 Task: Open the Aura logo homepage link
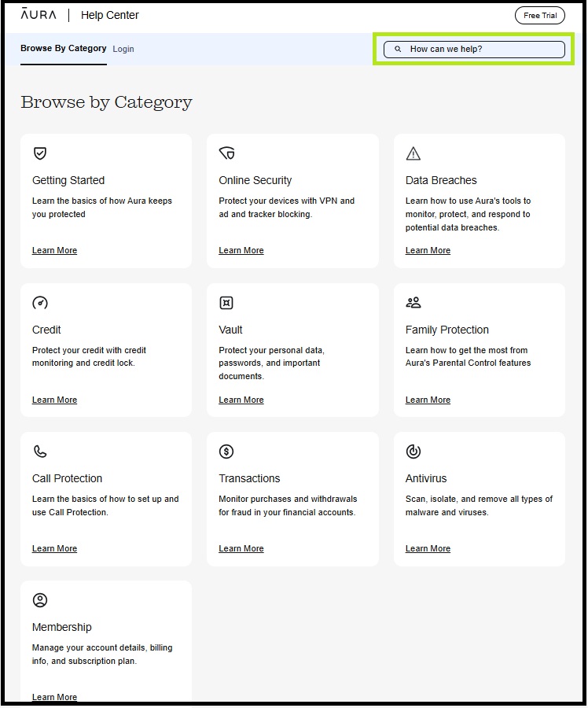pyautogui.click(x=38, y=15)
